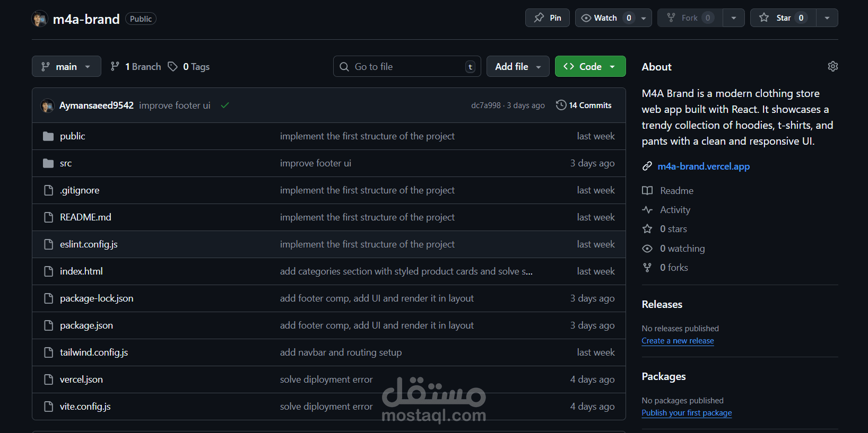Click the branch icon beside 1 Branch

click(x=115, y=66)
